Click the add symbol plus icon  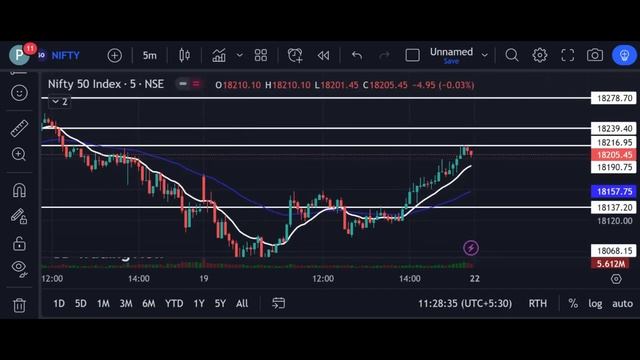(x=114, y=56)
